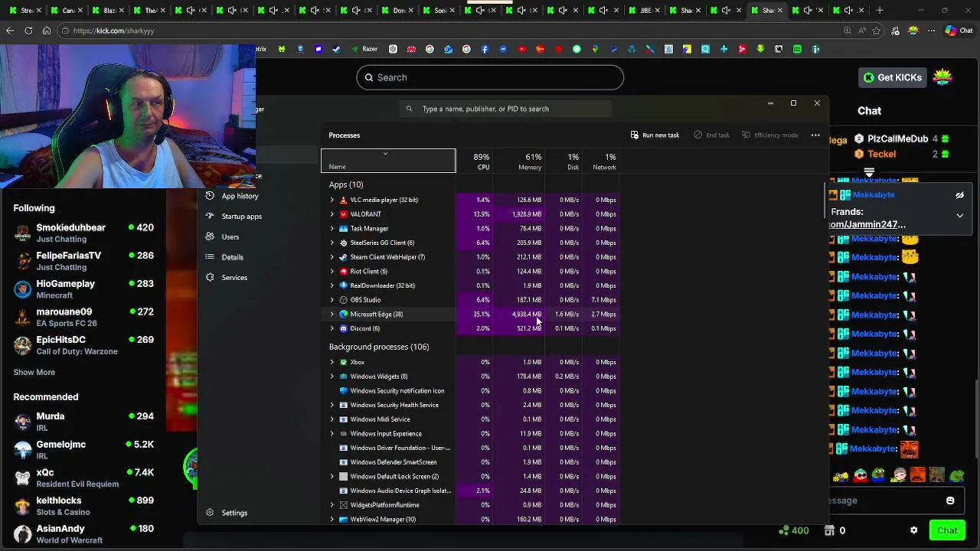The image size is (980, 551).
Task: Click the Efficiency mode button
Action: pos(769,135)
